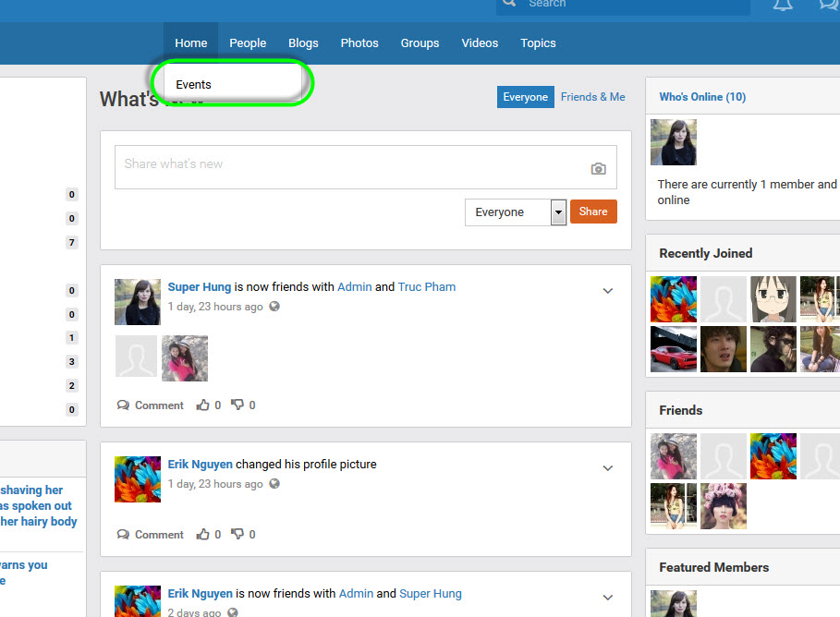Like Super Hung's friendship post
Image resolution: width=840 pixels, height=617 pixels.
click(203, 405)
